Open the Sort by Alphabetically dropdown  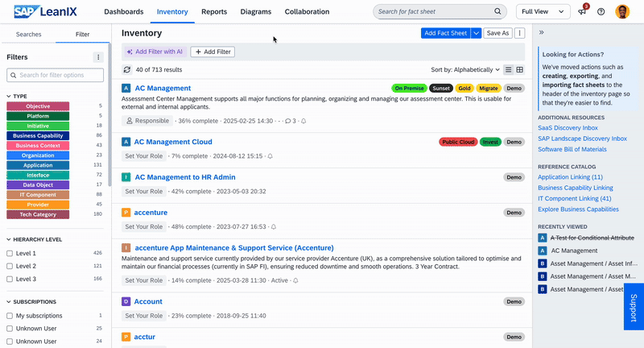(x=465, y=70)
